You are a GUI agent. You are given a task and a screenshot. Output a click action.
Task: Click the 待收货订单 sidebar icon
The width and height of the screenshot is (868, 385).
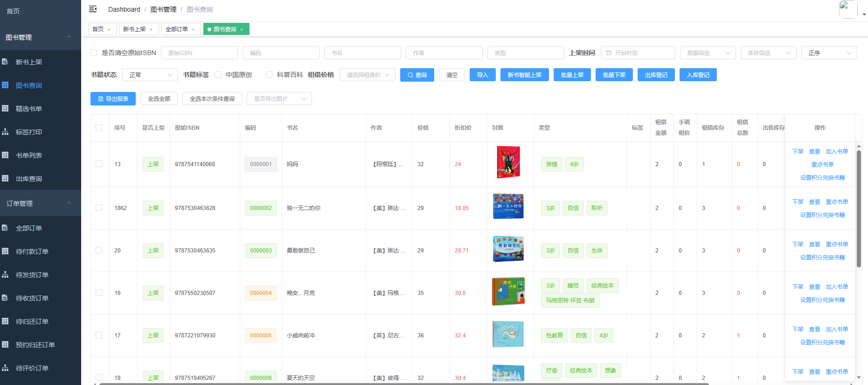(x=5, y=298)
